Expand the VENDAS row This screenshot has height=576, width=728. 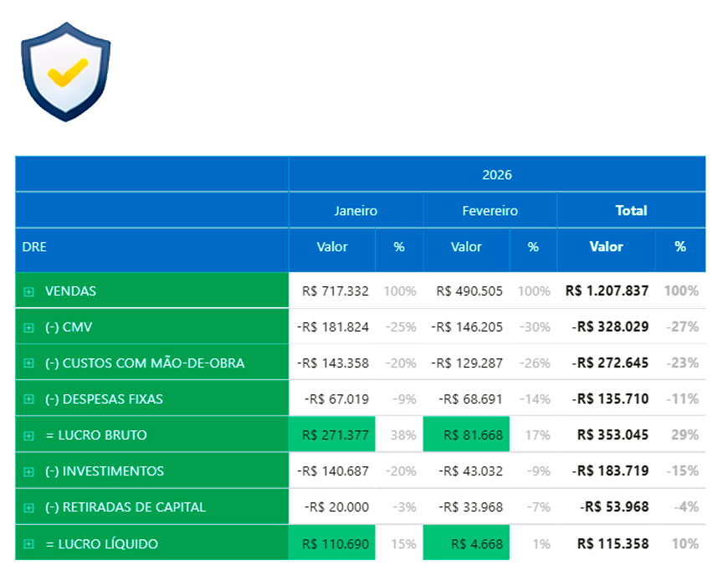[x=28, y=291]
